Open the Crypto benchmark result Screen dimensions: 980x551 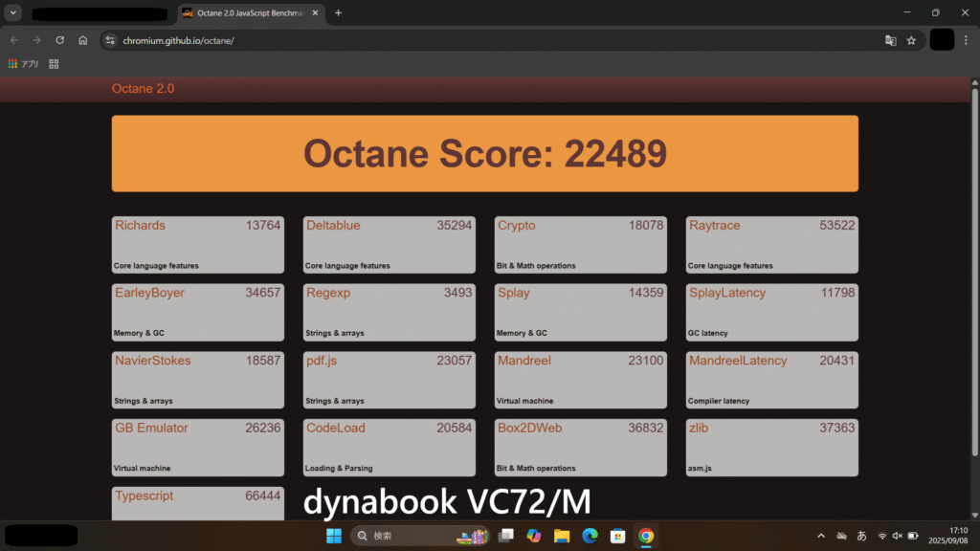581,245
